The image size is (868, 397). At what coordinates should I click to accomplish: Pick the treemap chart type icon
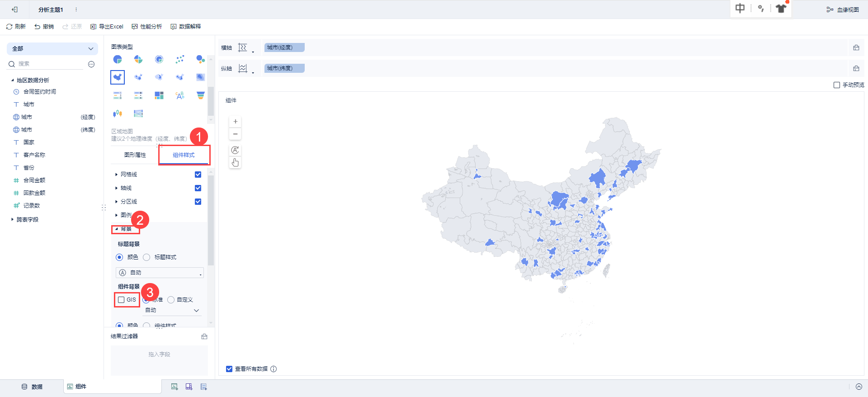159,95
